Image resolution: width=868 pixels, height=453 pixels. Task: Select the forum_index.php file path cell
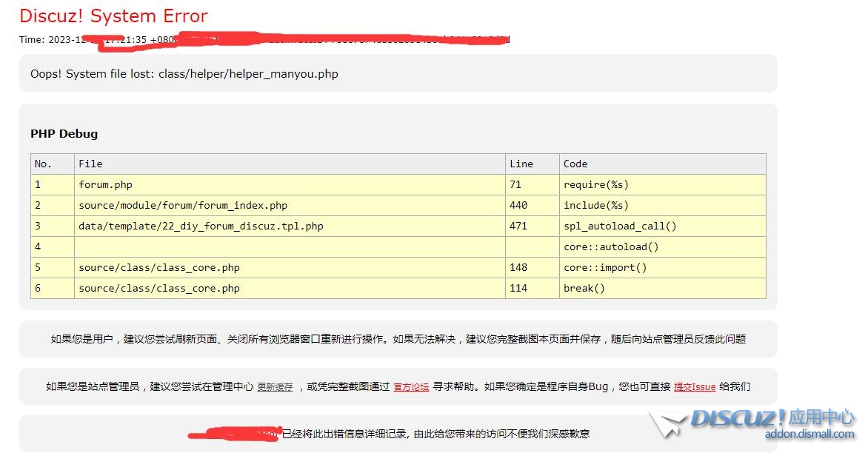183,206
